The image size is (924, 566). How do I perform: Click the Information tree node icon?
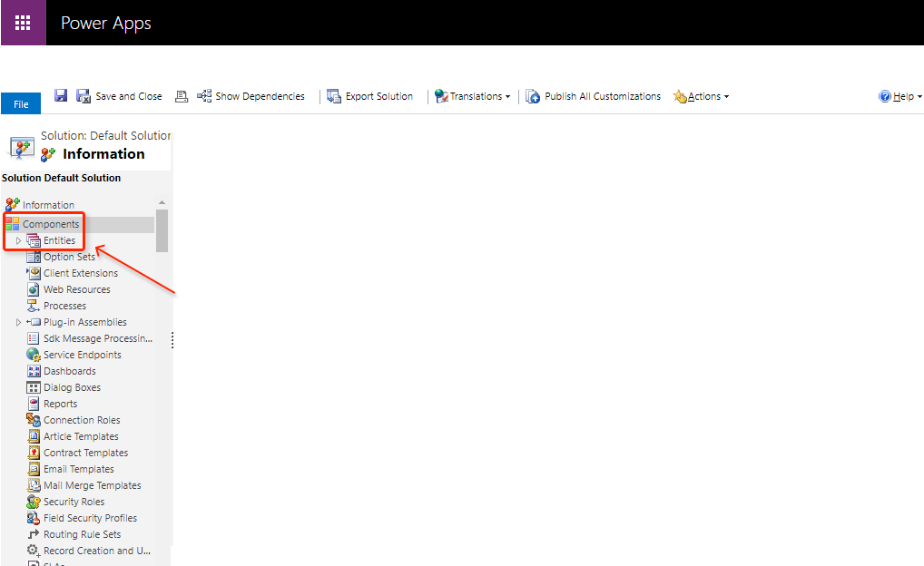[13, 204]
